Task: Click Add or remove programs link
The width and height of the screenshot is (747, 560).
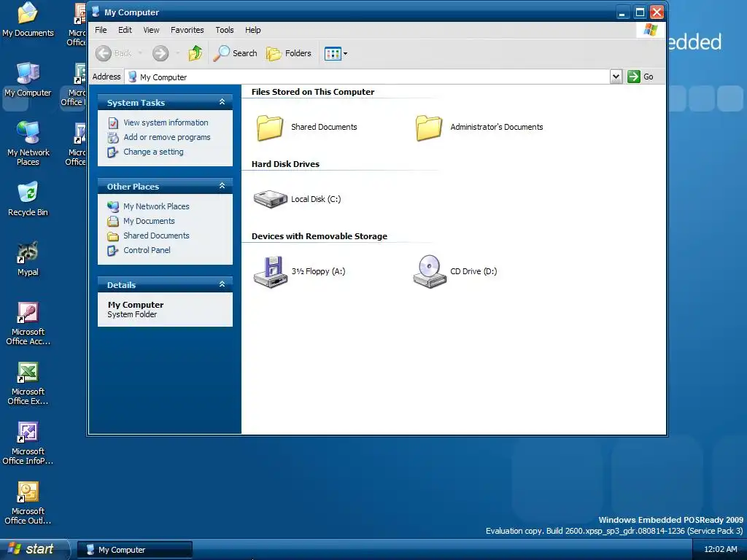Action: coord(167,137)
